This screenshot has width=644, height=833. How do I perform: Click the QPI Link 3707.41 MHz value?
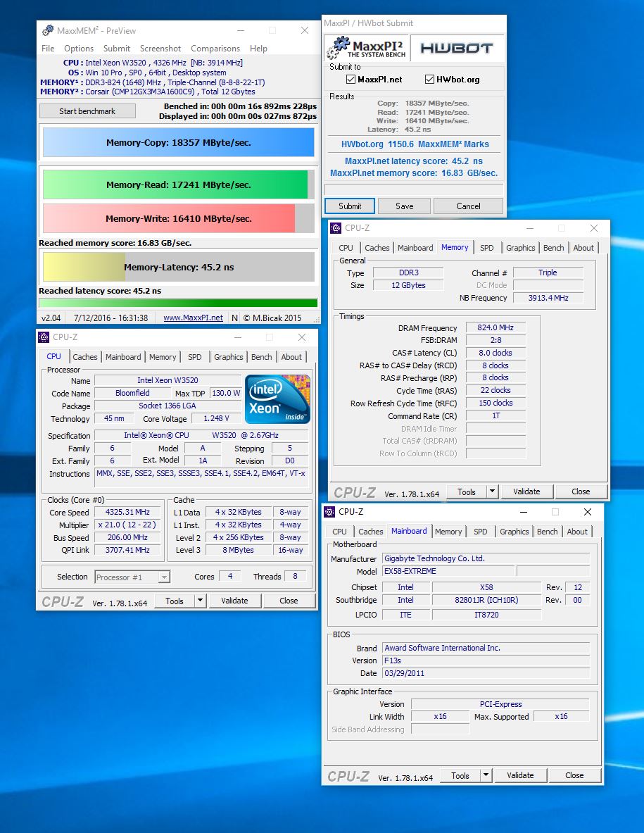tap(127, 550)
